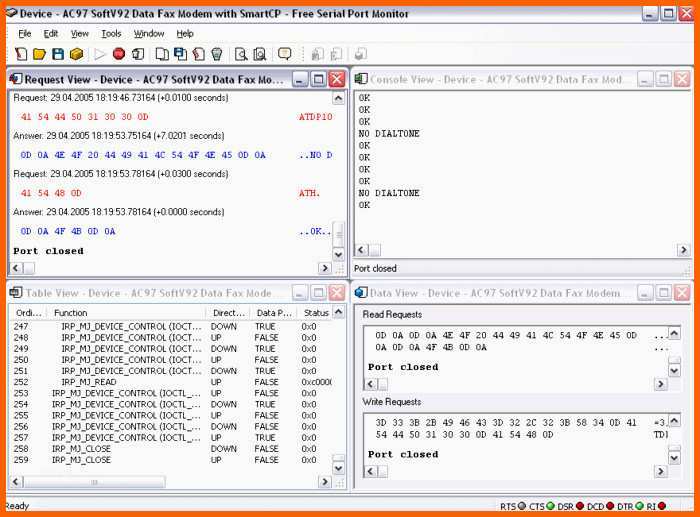This screenshot has width=700, height=517.
Task: Click the Status column header
Action: (315, 313)
